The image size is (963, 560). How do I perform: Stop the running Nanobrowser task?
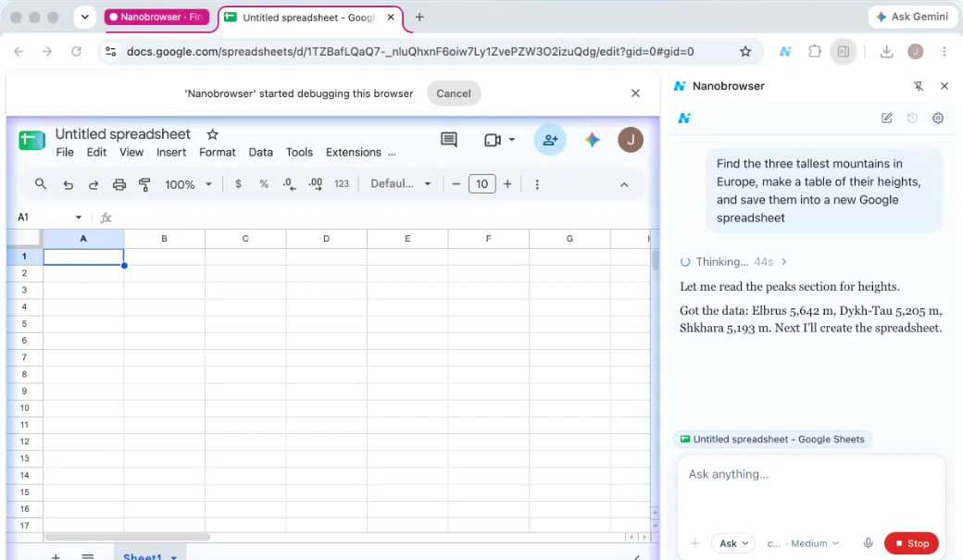click(911, 543)
